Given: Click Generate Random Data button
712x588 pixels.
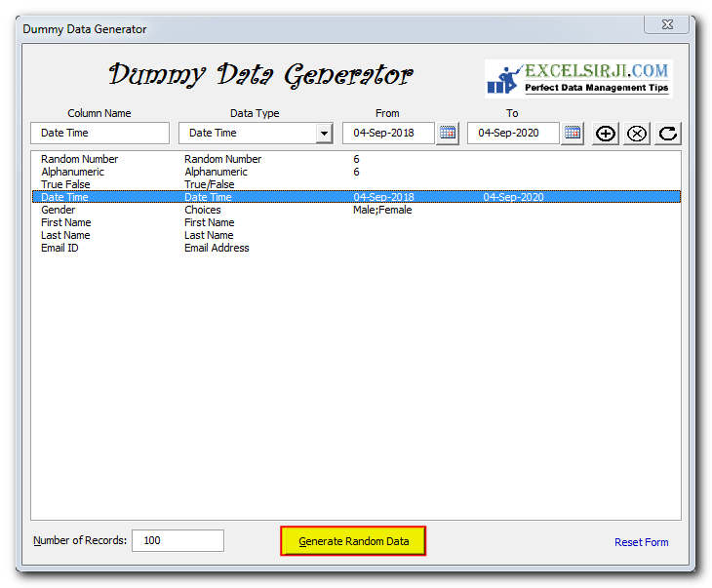Looking at the screenshot, I should (353, 541).
